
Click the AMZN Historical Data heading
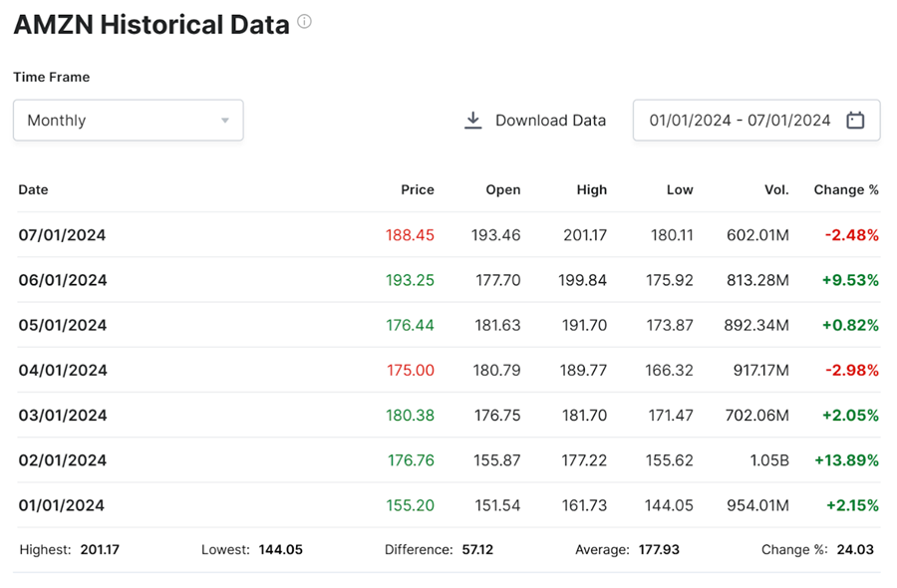tap(151, 25)
